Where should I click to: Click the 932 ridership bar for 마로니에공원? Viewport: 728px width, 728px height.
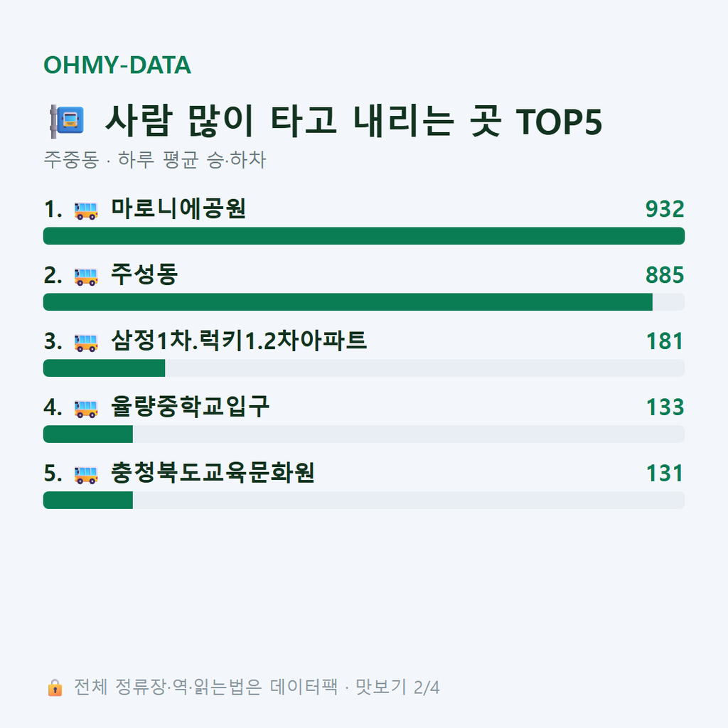[364, 236]
